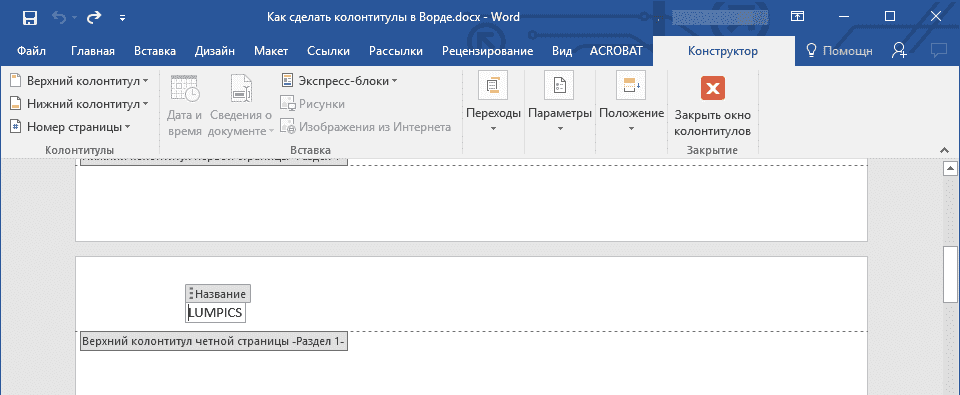960x395 pixels.
Task: Open the comments speech bubble icon
Action: 938,51
